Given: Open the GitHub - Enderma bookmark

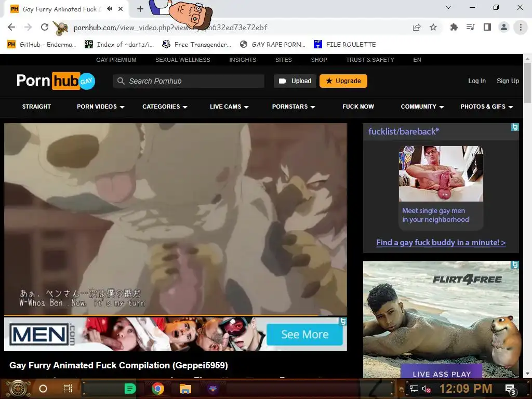Looking at the screenshot, I should coord(42,45).
